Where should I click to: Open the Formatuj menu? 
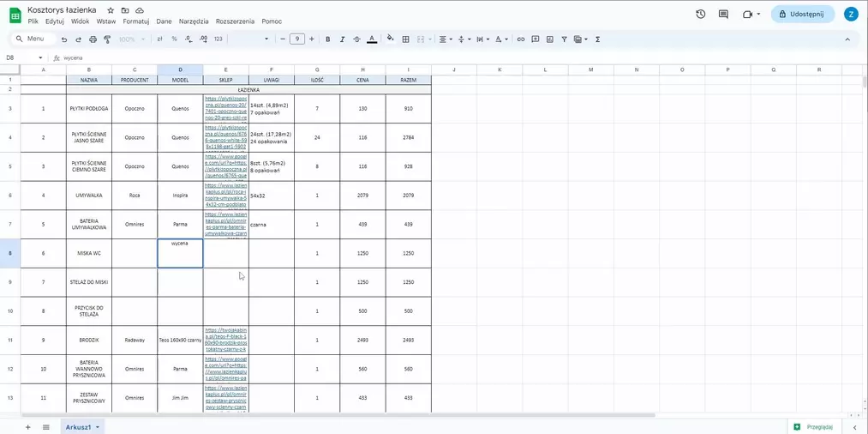click(x=136, y=21)
